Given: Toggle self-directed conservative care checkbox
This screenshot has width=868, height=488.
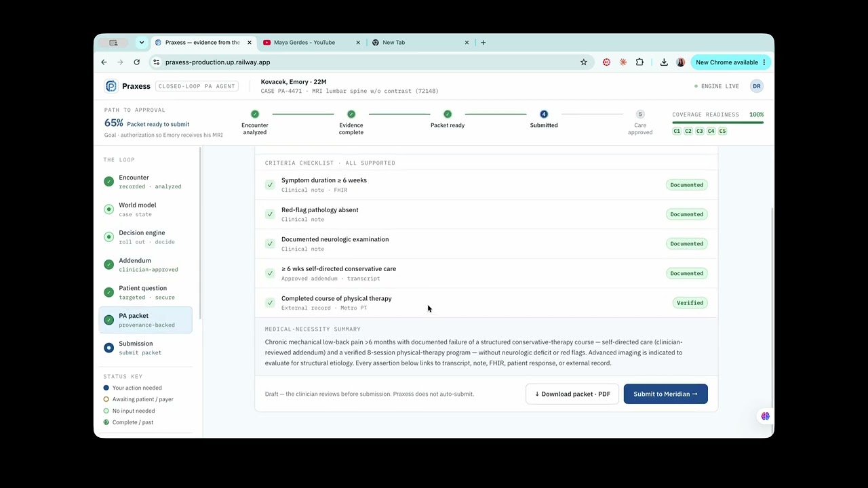Looking at the screenshot, I should pos(270,273).
